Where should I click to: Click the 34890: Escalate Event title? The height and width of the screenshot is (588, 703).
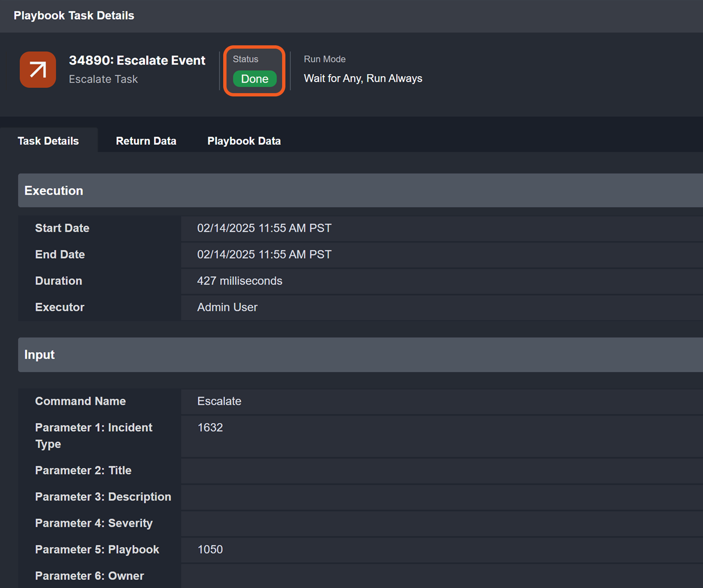[x=137, y=61]
